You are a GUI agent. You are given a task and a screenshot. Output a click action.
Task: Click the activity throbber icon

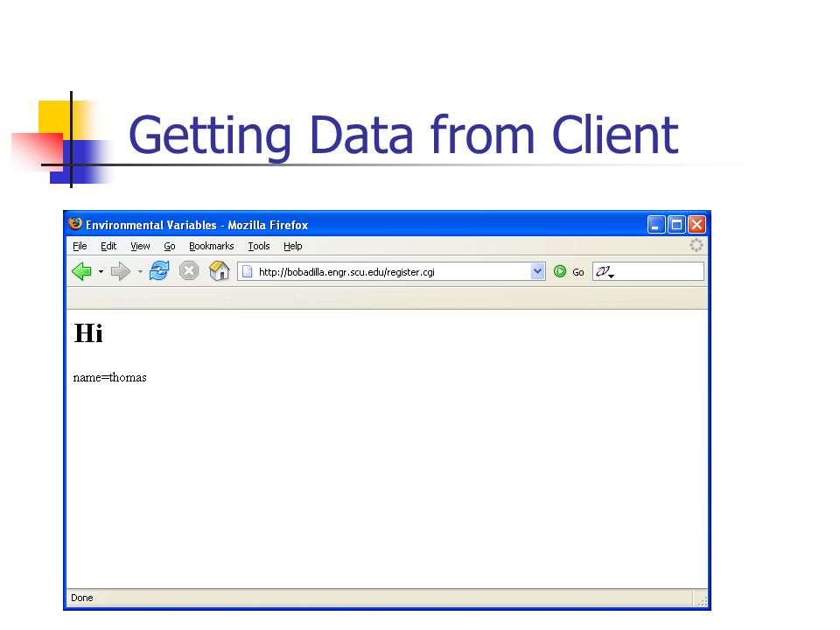point(696,245)
